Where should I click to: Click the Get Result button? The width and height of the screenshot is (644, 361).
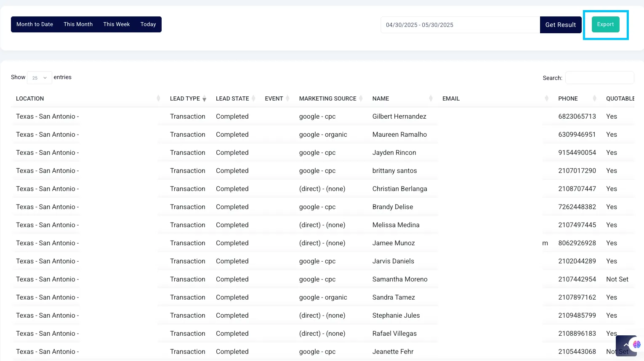[561, 25]
